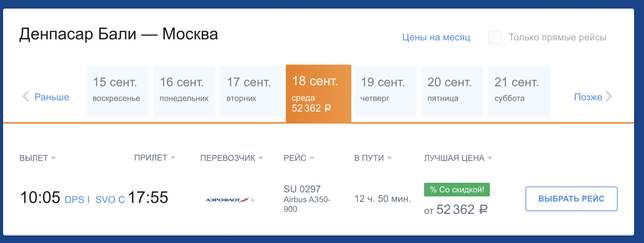Select the 15 сент. воскресенье date tab
This screenshot has height=243, width=644.
pyautogui.click(x=117, y=91)
